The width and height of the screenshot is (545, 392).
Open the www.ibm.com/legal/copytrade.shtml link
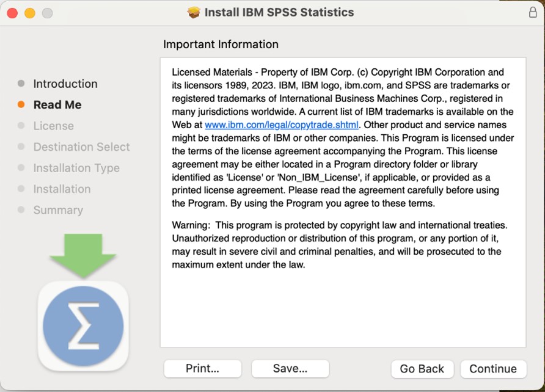click(x=281, y=125)
